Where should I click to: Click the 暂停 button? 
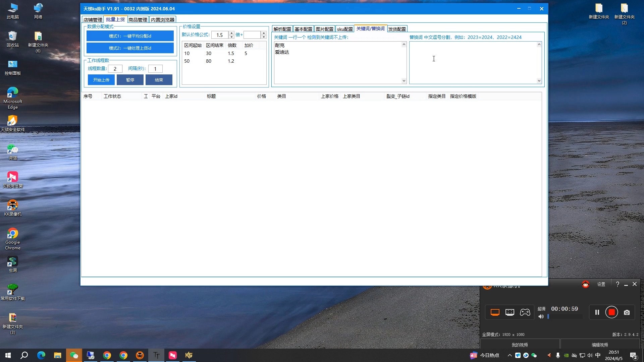[x=130, y=80]
